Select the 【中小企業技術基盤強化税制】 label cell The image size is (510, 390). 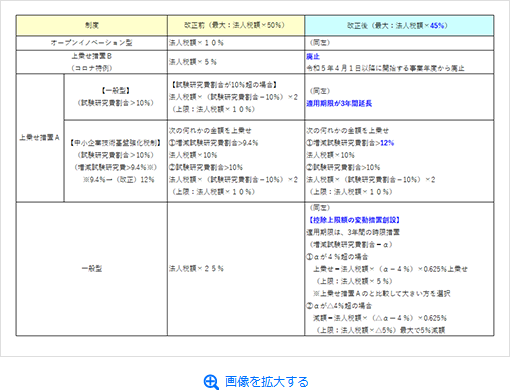pyautogui.click(x=116, y=161)
